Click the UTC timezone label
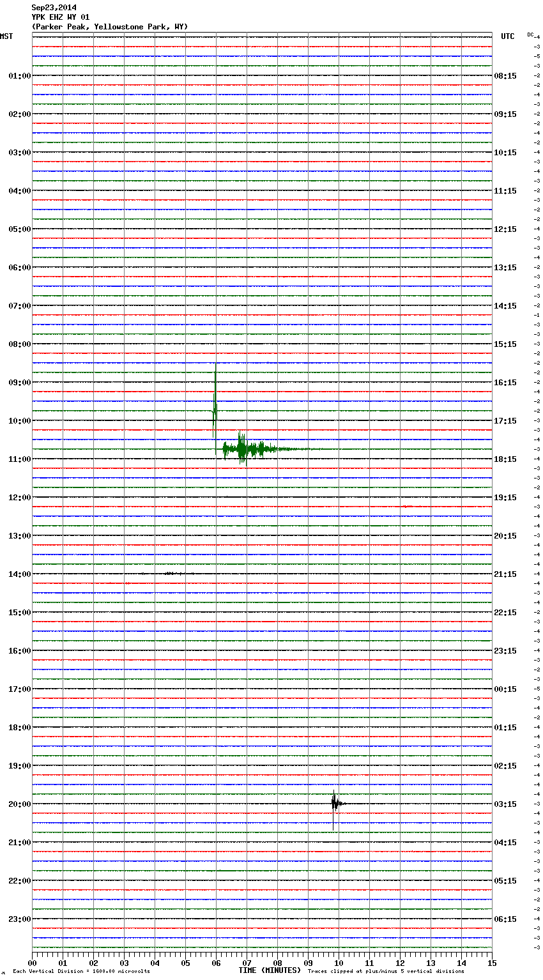 point(508,36)
